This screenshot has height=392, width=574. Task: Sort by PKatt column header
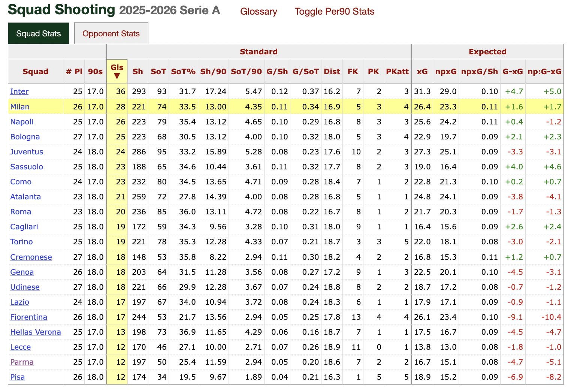[x=397, y=71]
